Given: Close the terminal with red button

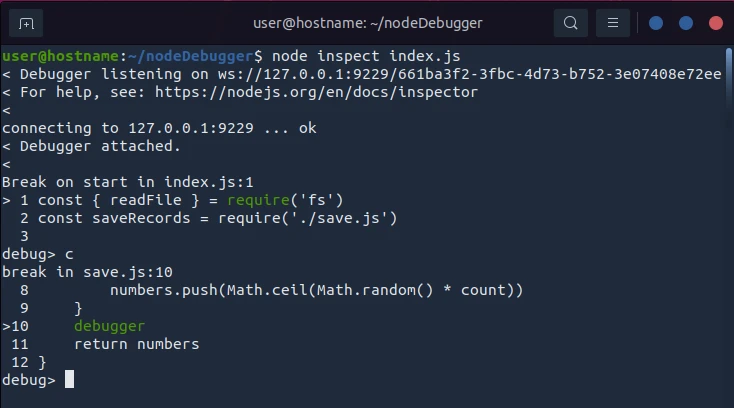Looking at the screenshot, I should pos(715,22).
